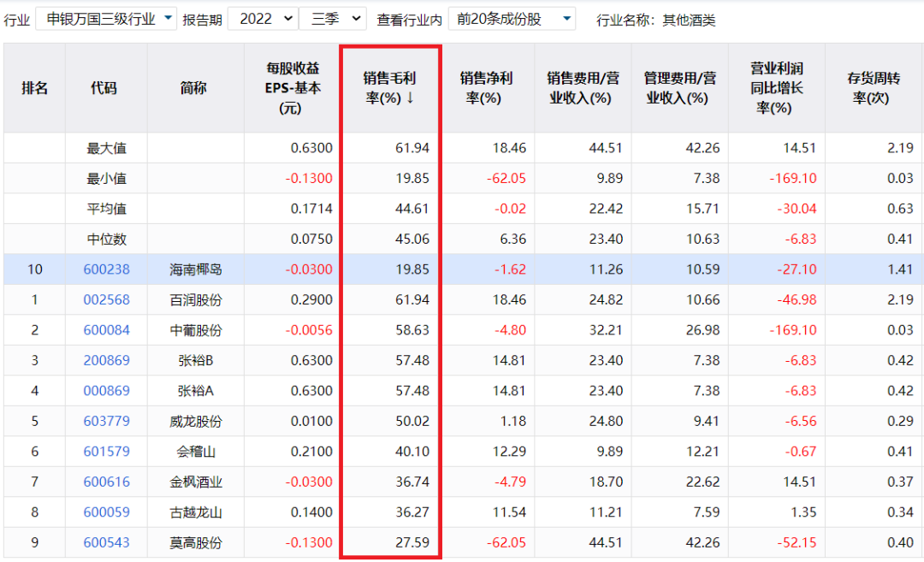Click the 最小值 row label
924x562 pixels.
coord(107,179)
